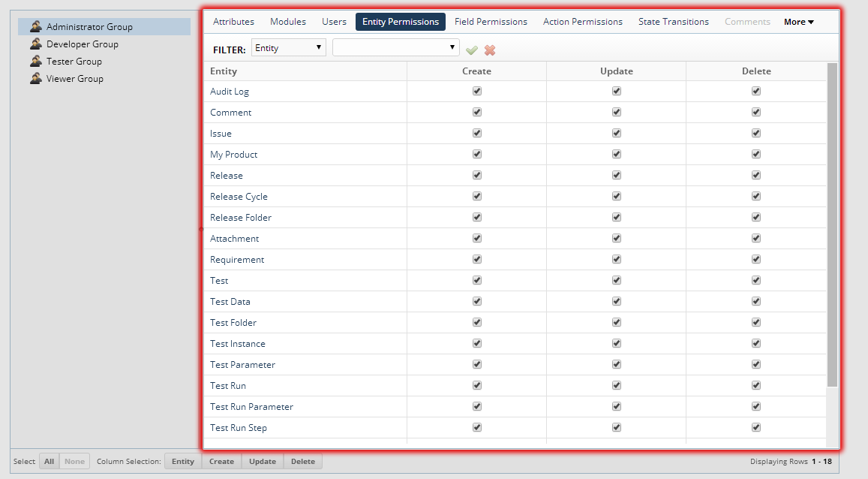Open the Users tab
The height and width of the screenshot is (479, 868).
(335, 22)
